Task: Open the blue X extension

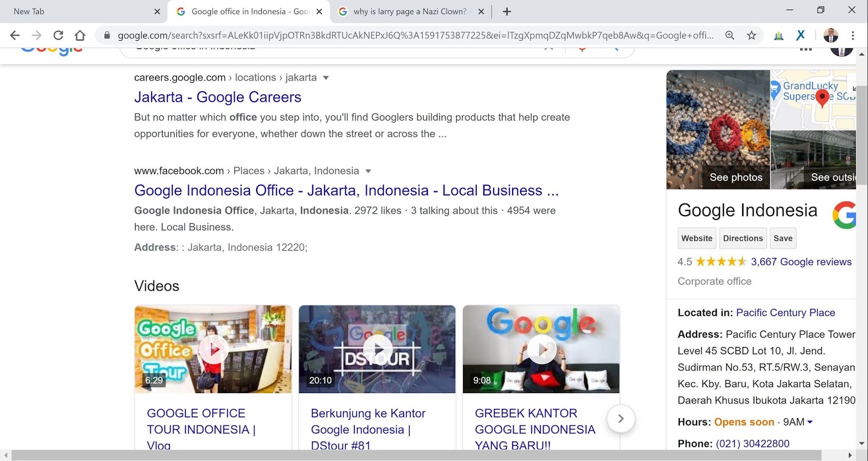Action: coord(800,35)
